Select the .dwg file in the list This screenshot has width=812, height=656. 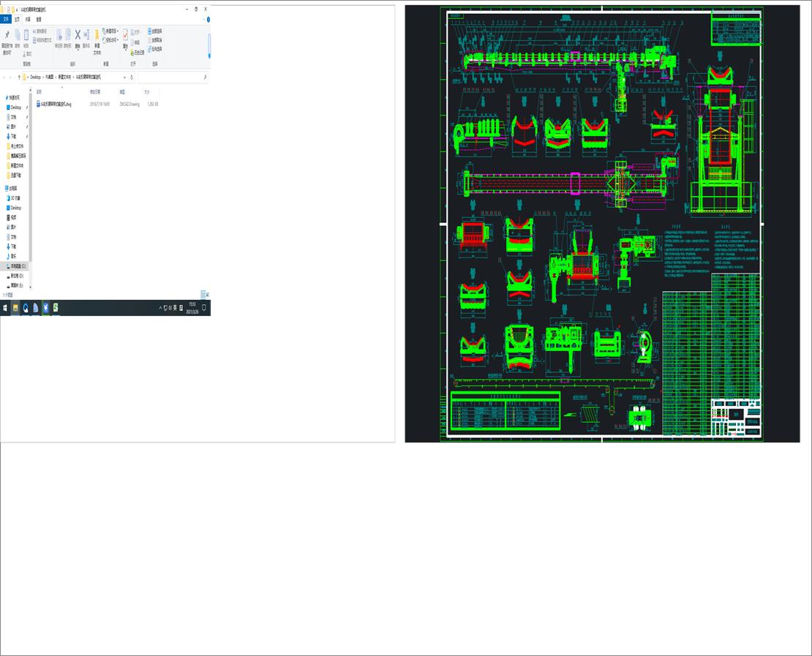pyautogui.click(x=54, y=104)
